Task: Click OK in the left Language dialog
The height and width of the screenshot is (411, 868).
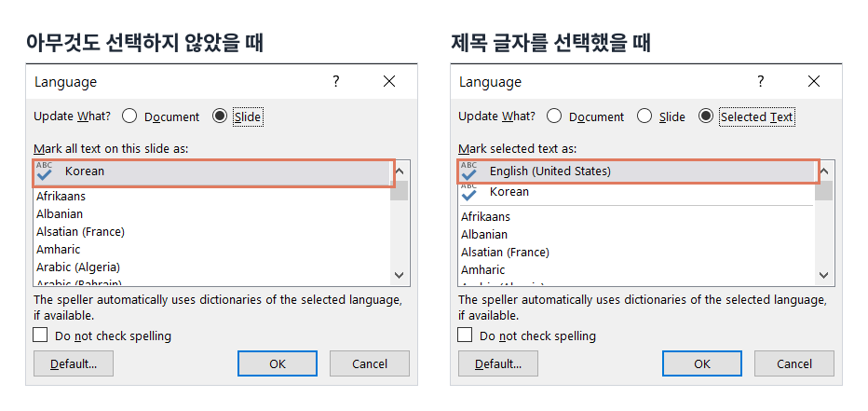Action: point(278,363)
